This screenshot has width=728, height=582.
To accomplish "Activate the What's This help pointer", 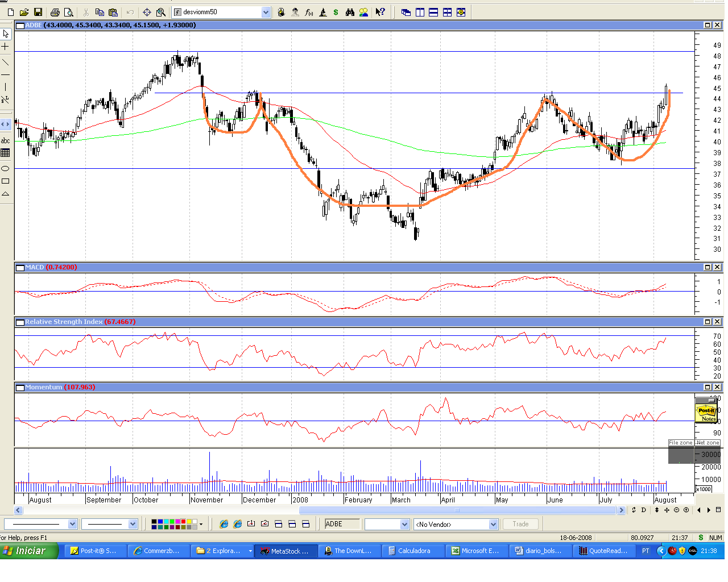I will point(380,12).
